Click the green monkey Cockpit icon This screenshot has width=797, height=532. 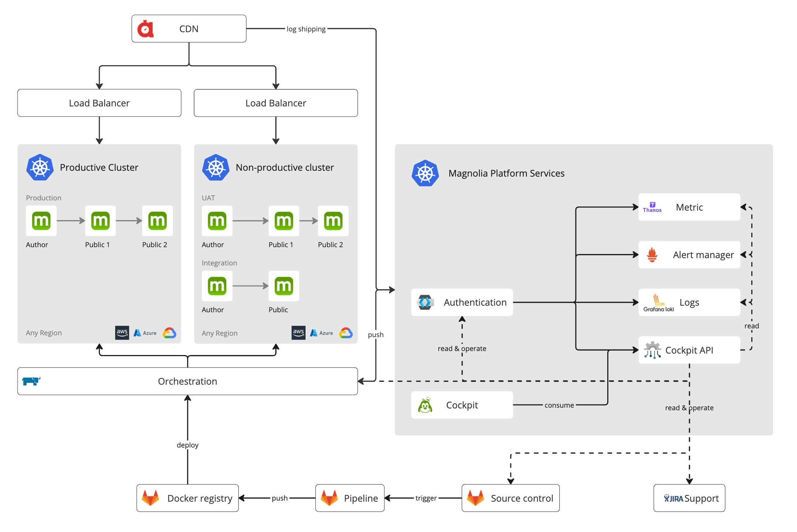pos(425,405)
